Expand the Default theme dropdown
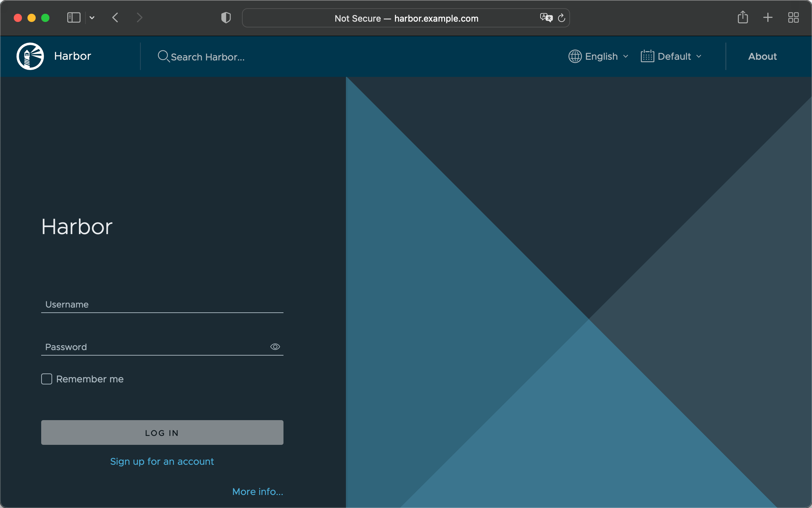Screen dimensions: 812x508 click(673, 56)
